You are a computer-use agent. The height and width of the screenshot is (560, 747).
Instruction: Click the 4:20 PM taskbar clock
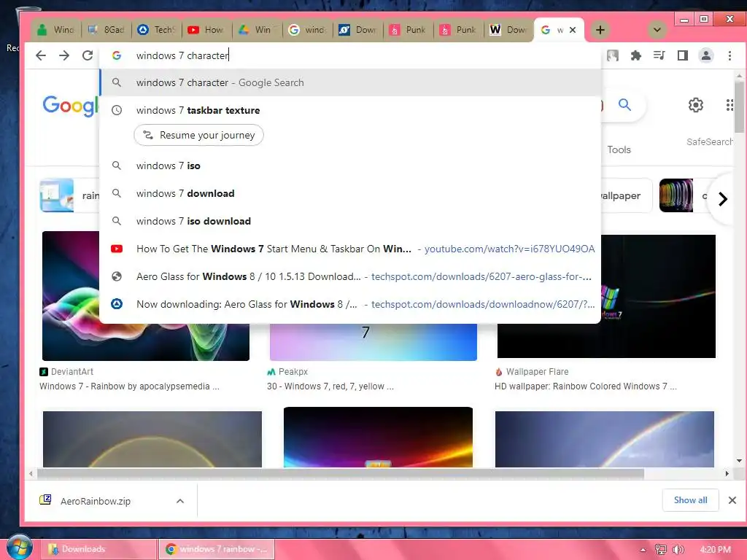pyautogui.click(x=715, y=550)
